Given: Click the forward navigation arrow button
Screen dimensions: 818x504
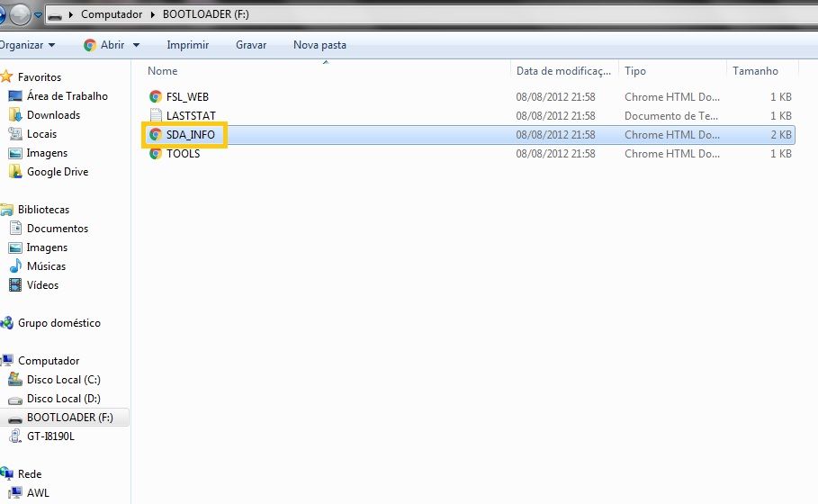Looking at the screenshot, I should click(20, 14).
